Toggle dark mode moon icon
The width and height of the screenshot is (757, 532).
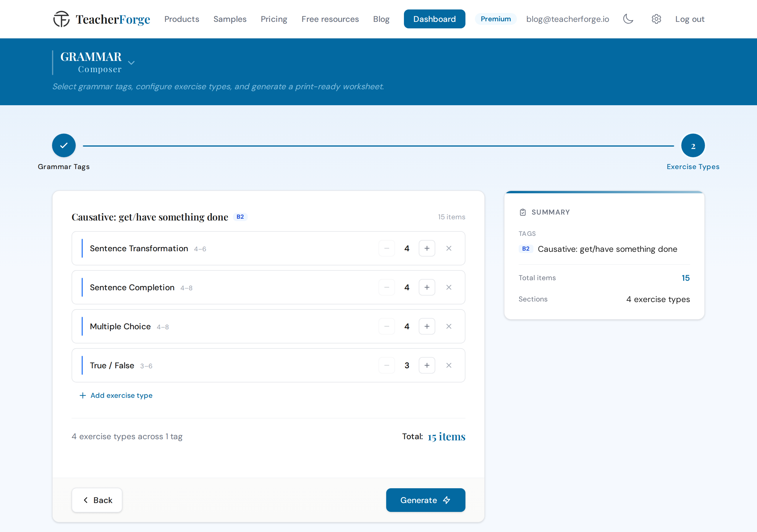pyautogui.click(x=628, y=19)
